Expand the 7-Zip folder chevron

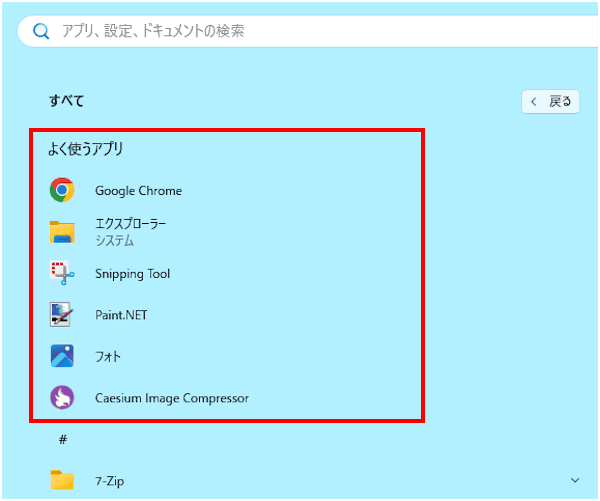[575, 480]
